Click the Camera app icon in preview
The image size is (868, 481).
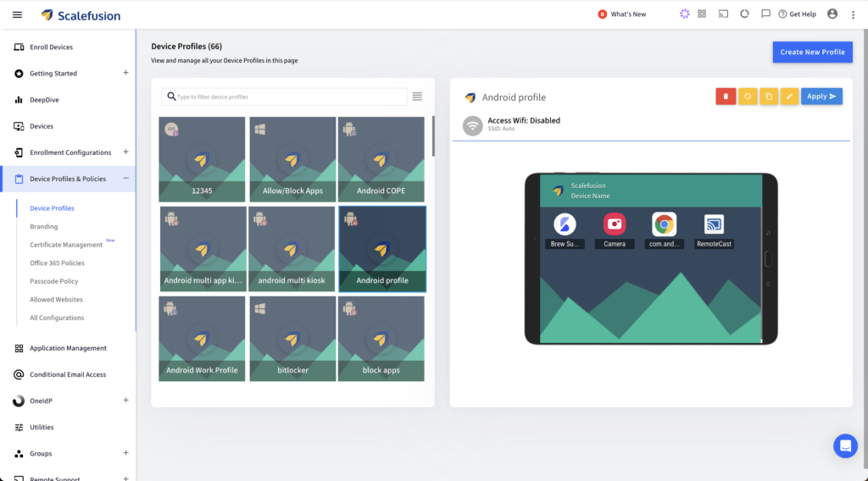click(615, 224)
